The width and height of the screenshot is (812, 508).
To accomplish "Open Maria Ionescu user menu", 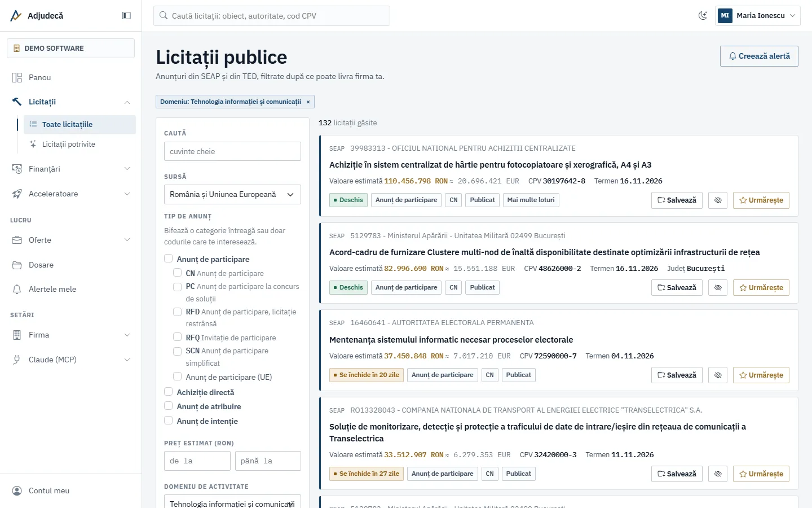I will coord(758,16).
